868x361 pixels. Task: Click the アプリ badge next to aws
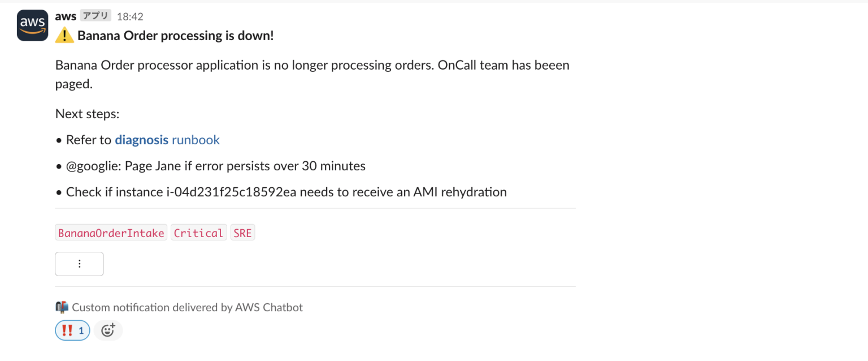pos(95,15)
